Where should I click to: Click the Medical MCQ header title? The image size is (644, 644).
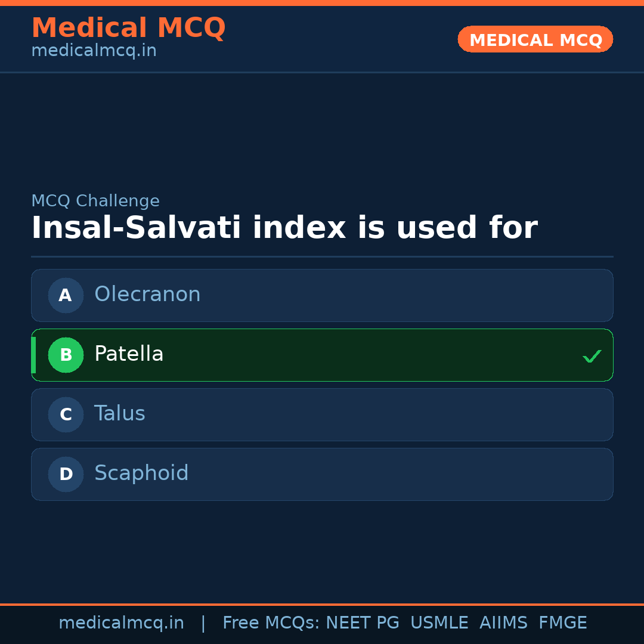tap(128, 28)
